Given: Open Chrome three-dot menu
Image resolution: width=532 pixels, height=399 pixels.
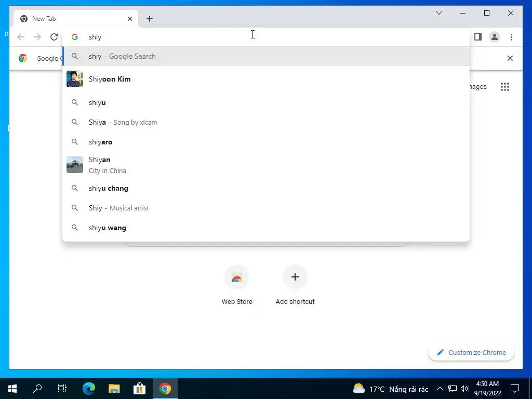Looking at the screenshot, I should [511, 37].
